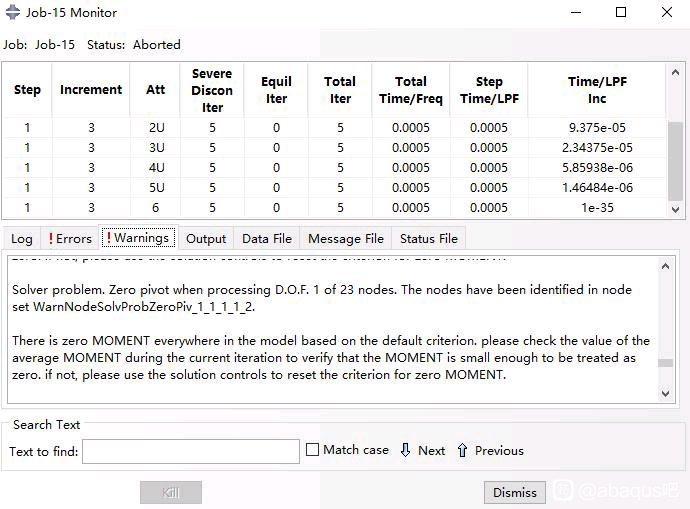The width and height of the screenshot is (690, 509).
Task: Click the Next down-arrow icon
Action: (x=406, y=450)
